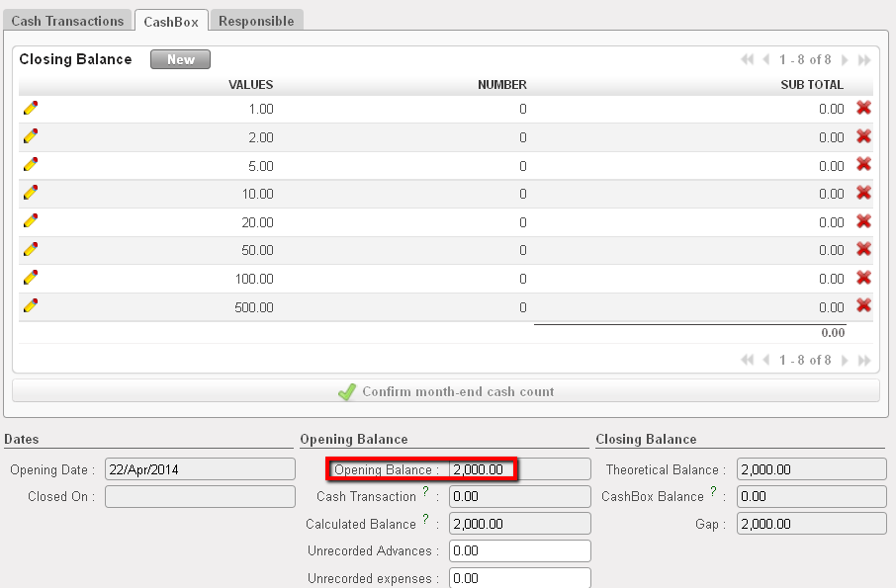Remove the 100.00 value row
Viewport: 896px width, 588px height.
pyautogui.click(x=863, y=278)
